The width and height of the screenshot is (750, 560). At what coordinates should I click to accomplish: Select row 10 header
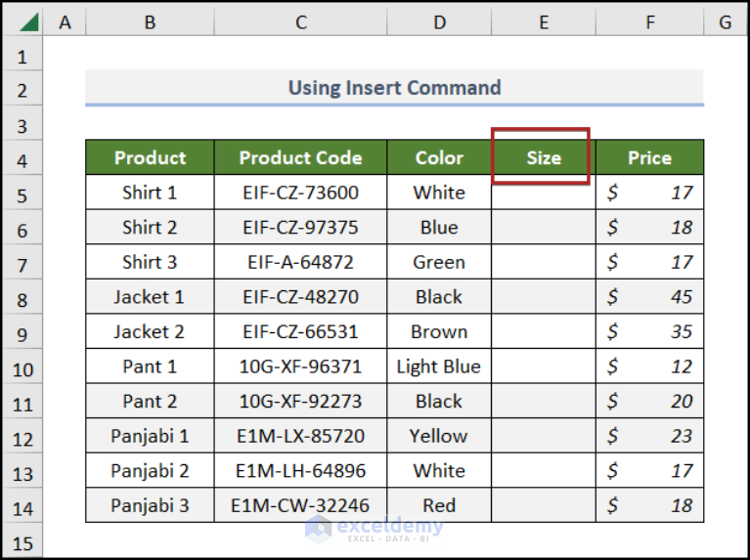22,366
